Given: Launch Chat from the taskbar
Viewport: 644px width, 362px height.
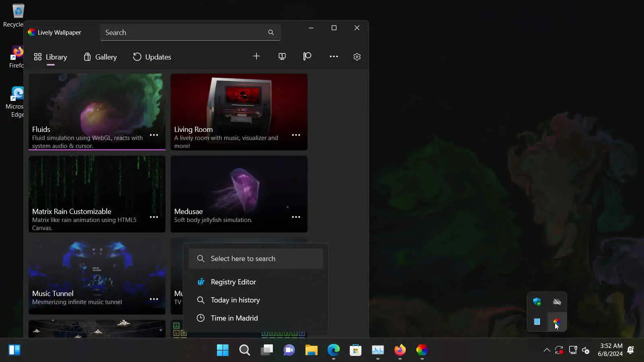Looking at the screenshot, I should click(x=289, y=350).
